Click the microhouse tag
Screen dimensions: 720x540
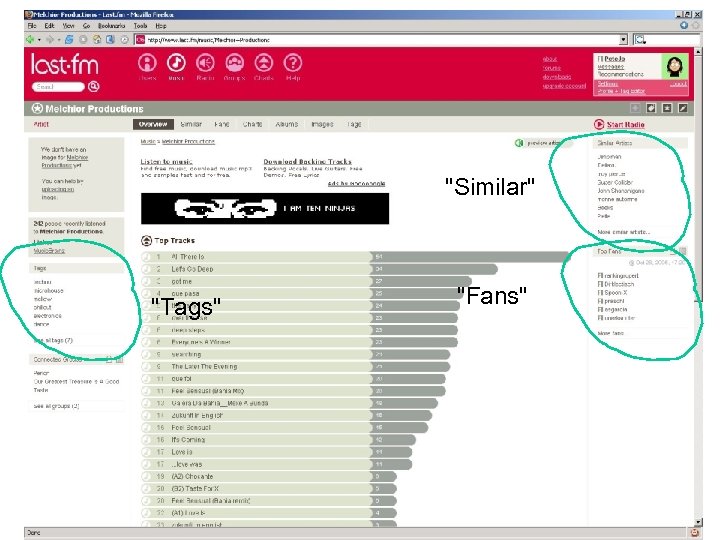(49, 291)
